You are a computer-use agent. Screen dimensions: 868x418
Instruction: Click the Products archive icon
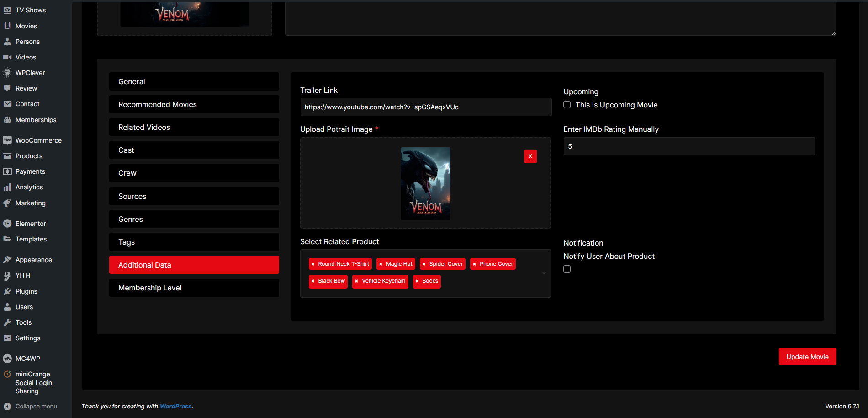pyautogui.click(x=7, y=156)
